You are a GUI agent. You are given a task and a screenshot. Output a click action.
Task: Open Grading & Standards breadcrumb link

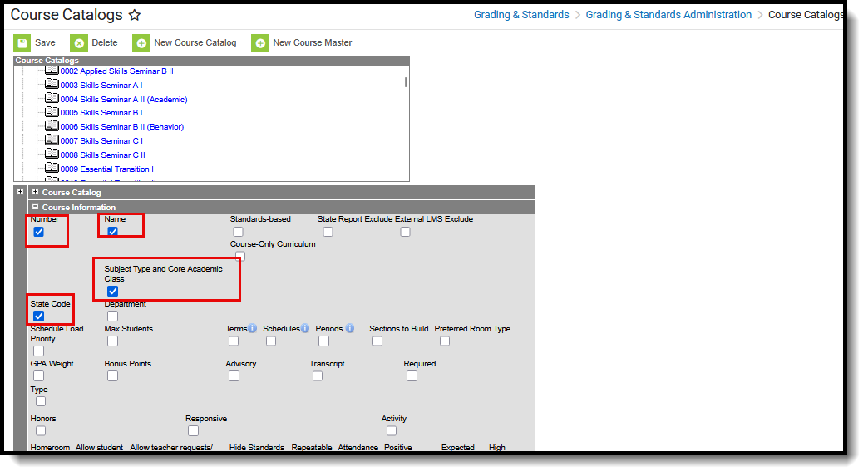521,15
